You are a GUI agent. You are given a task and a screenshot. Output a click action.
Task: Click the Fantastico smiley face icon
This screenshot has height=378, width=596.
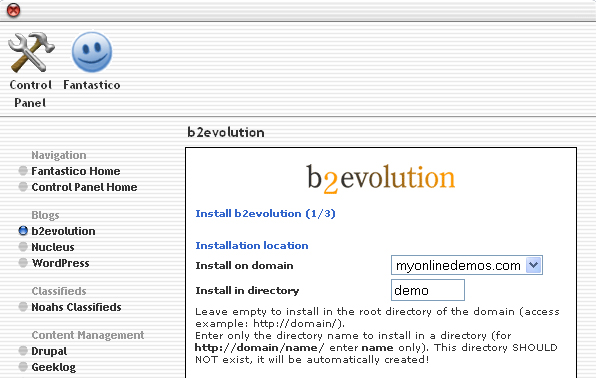[92, 52]
